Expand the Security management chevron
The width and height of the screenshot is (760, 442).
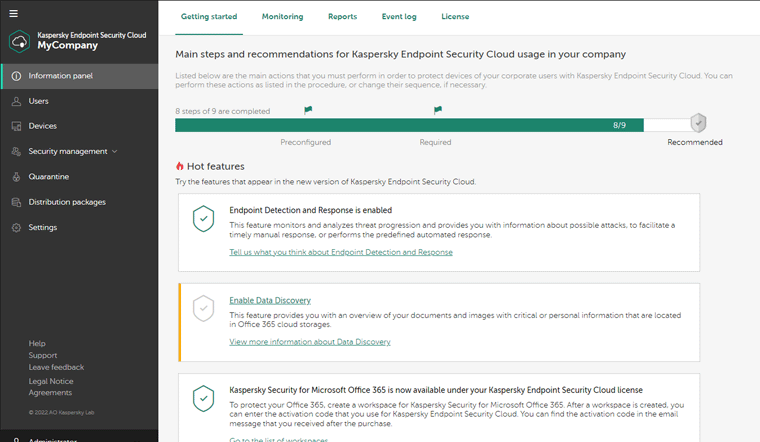(115, 152)
